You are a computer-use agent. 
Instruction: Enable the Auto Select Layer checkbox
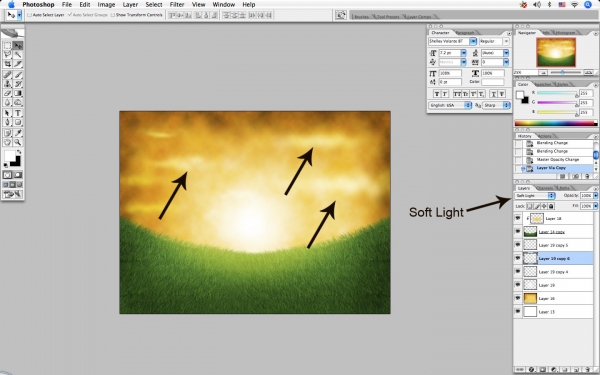click(29, 15)
